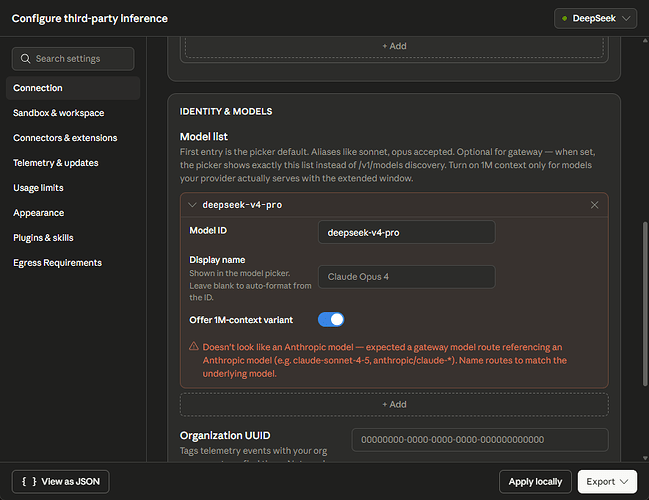Click the Organization UUID label

point(225,435)
